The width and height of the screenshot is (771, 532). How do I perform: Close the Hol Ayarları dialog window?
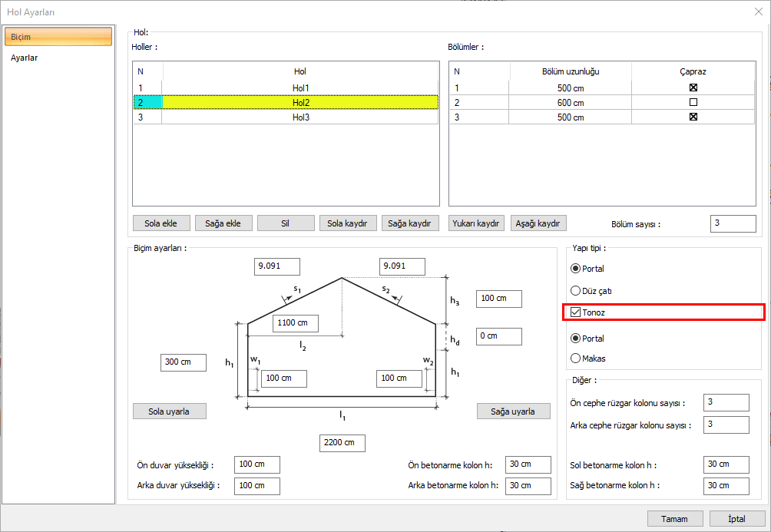coord(758,12)
